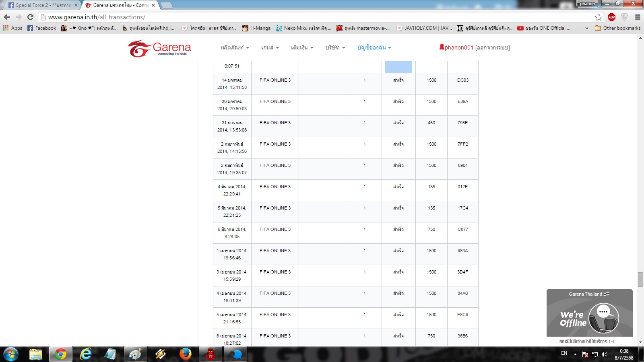This screenshot has width=644, height=362.
Task: Select transaction code E39A
Action: coord(463,101)
